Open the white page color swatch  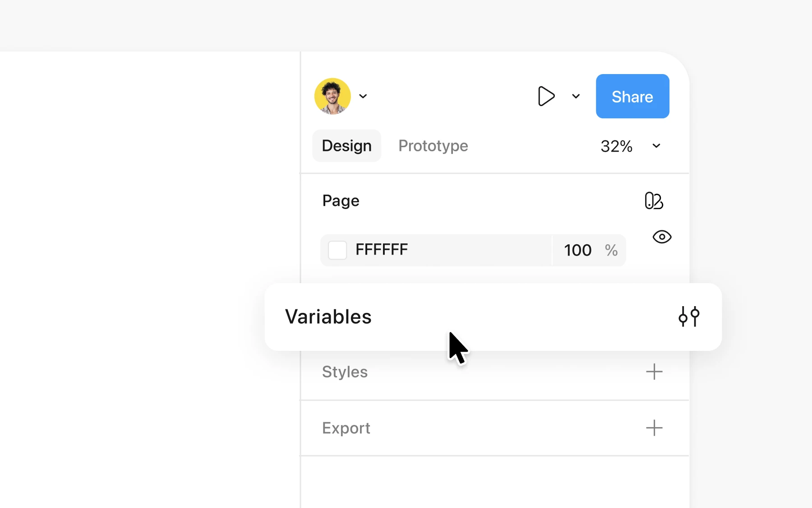click(337, 250)
